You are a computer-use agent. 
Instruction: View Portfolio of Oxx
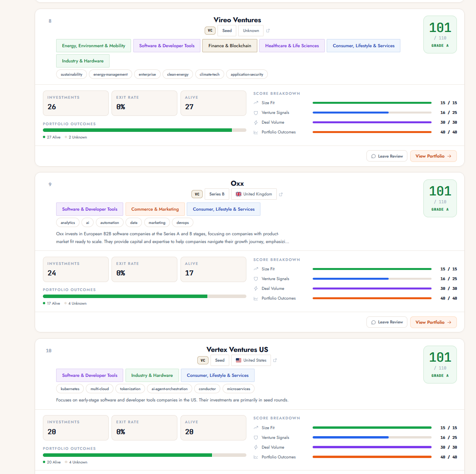click(434, 322)
